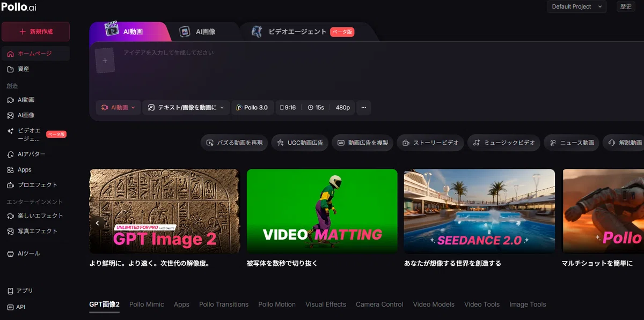Viewport: 644px width, 320px height.
Task: Switch to the Camera Control tab
Action: 379,304
